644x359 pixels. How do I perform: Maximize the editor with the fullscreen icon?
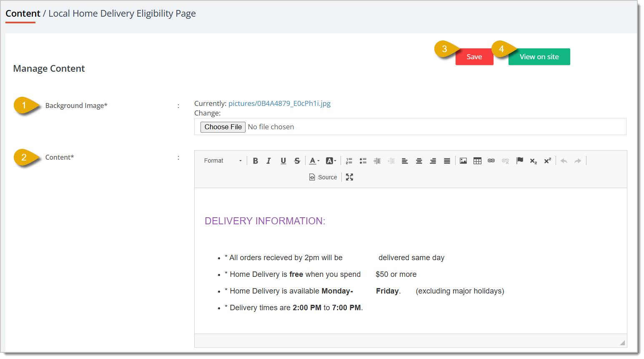(349, 177)
